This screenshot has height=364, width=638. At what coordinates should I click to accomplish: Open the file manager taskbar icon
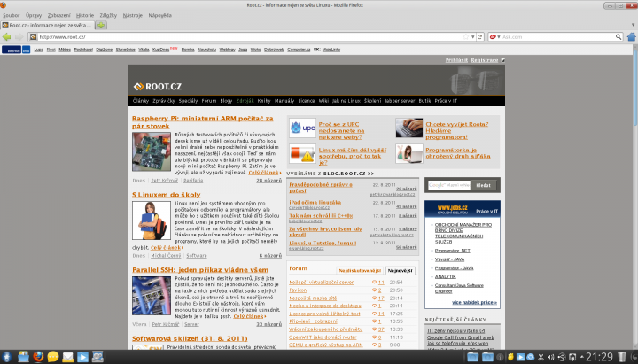[x=23, y=357]
